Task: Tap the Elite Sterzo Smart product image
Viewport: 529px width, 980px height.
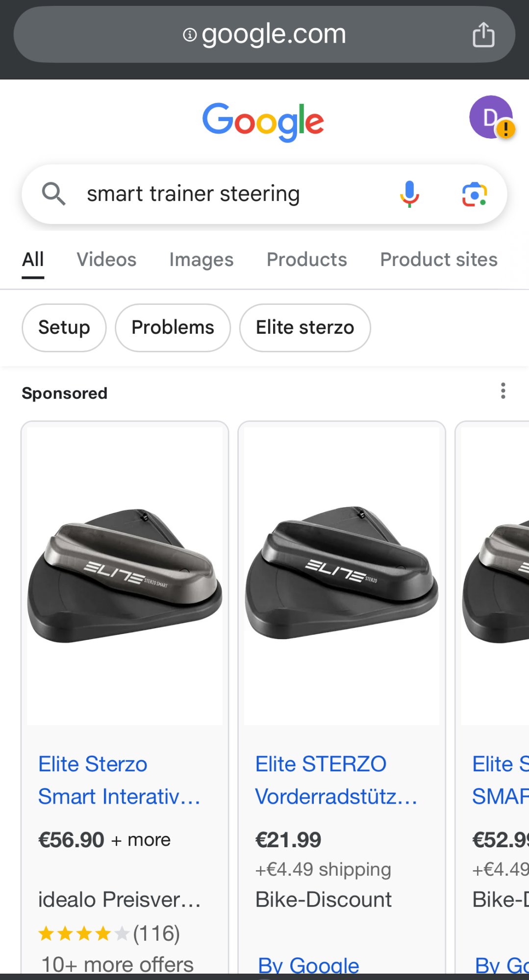Action: (125, 576)
